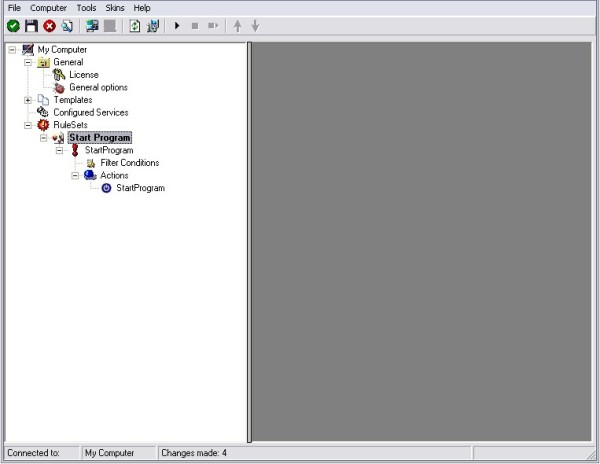Click the red X cancel toolbar icon
Viewport: 600px width, 464px height.
click(x=49, y=26)
